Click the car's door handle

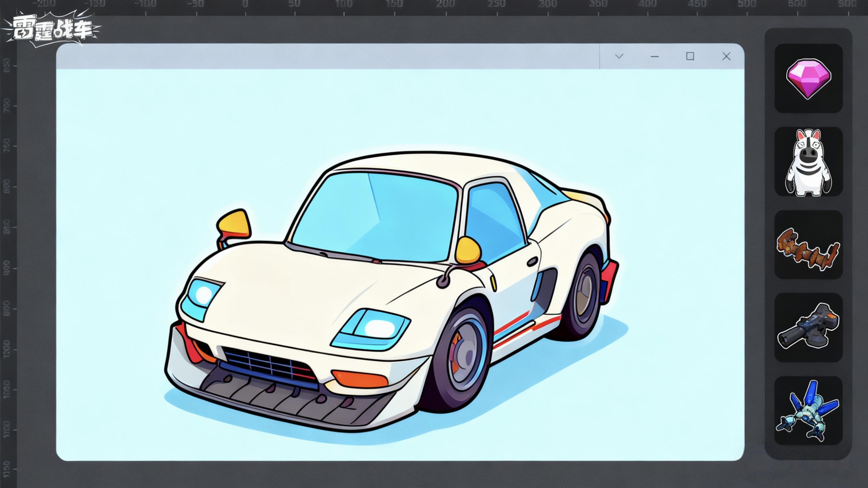(x=532, y=262)
